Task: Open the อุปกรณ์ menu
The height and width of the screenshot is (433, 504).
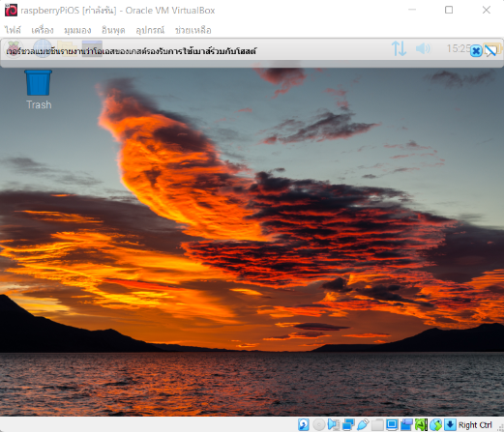Action: click(x=150, y=30)
